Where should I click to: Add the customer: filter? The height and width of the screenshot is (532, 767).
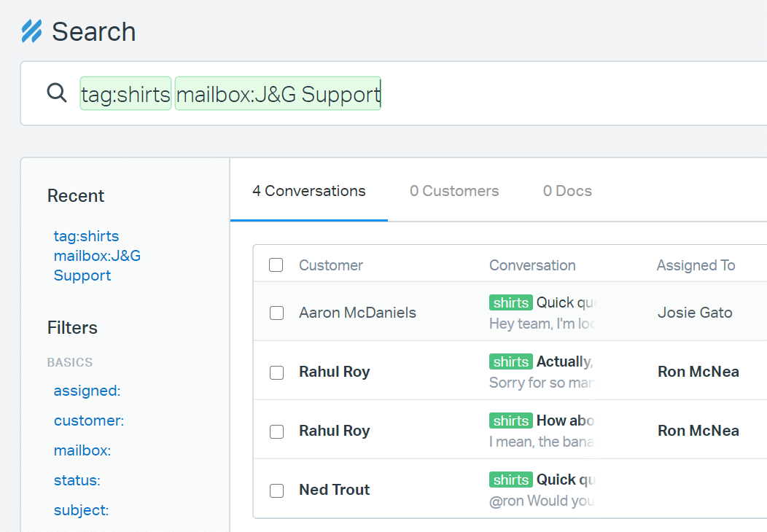(88, 420)
